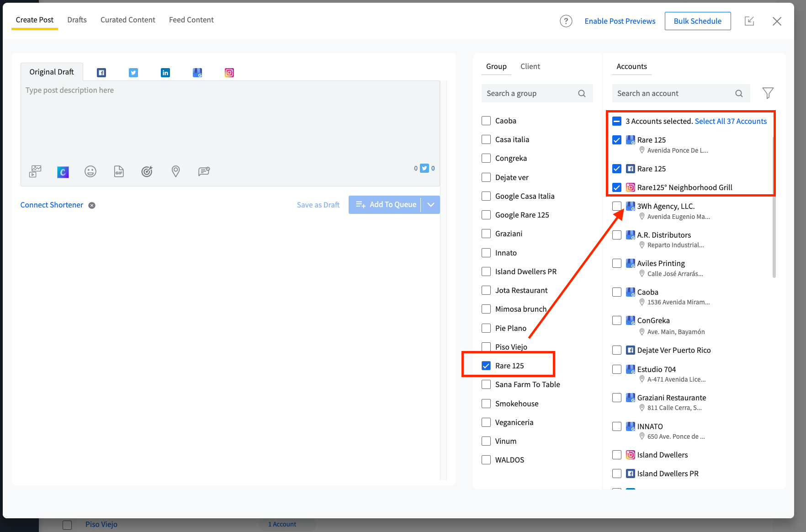Open the Canva design icon
The width and height of the screenshot is (806, 532).
[63, 172]
